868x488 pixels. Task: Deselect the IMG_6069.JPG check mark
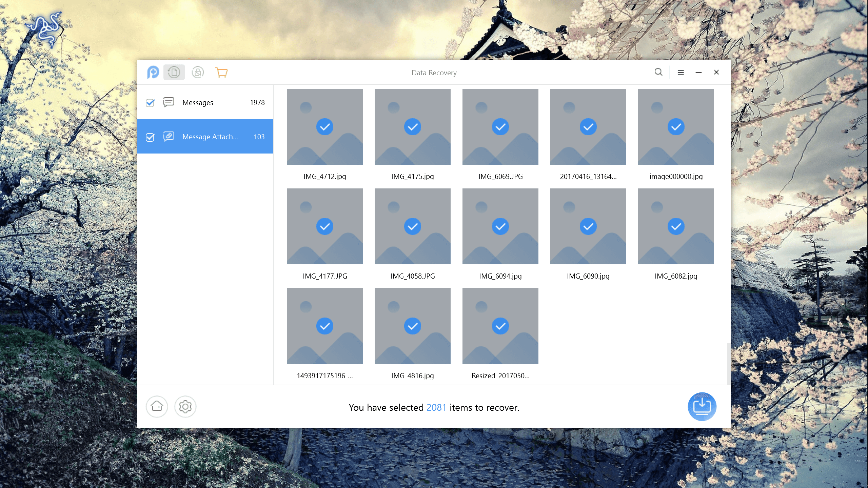coord(500,126)
